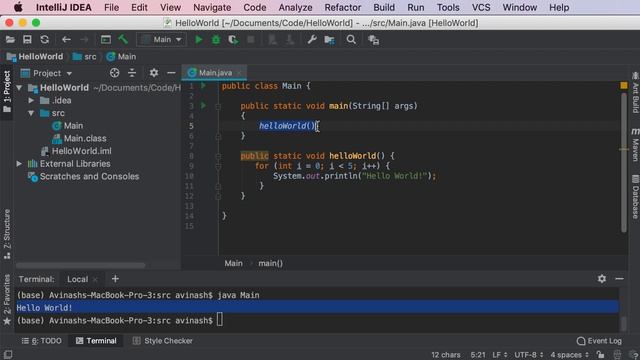Toggle the Database side tool window
The image size is (640, 360).
pos(635,197)
